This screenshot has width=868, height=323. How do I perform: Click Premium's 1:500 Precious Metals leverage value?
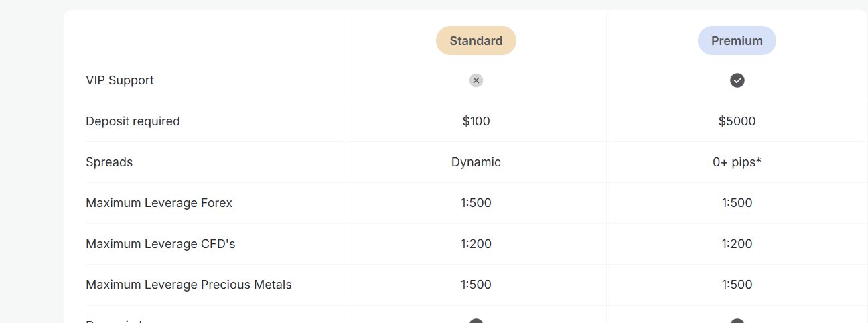pyautogui.click(x=737, y=285)
